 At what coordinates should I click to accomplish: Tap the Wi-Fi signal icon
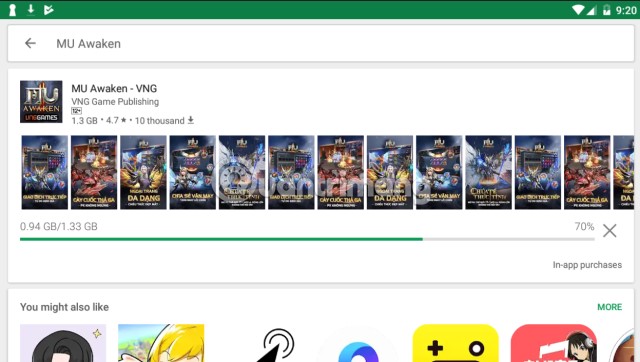tap(578, 10)
